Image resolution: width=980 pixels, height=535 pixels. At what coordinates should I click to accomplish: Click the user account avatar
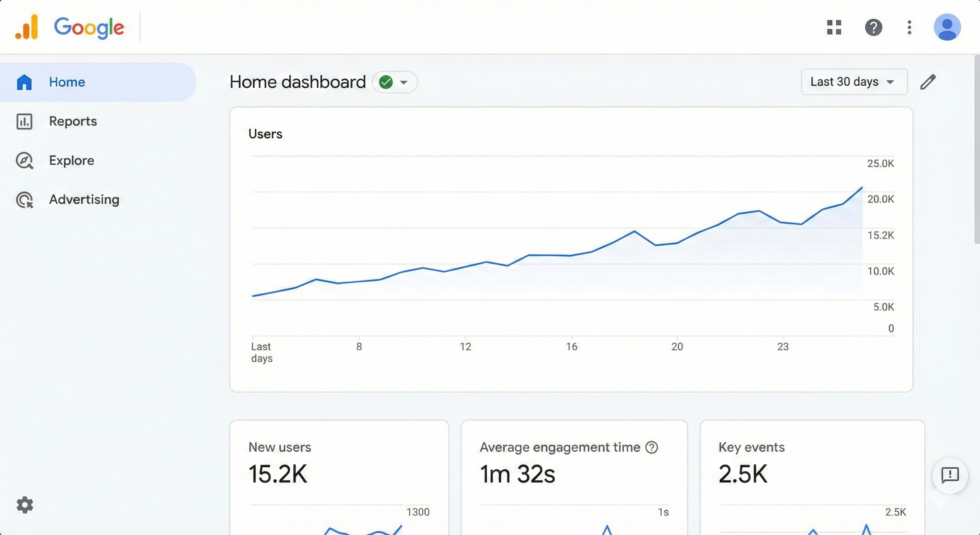(947, 27)
